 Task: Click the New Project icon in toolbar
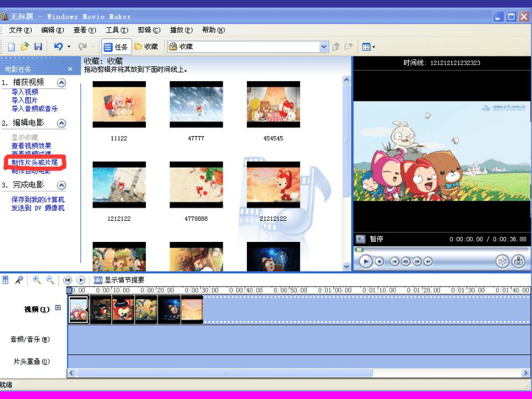coord(12,47)
